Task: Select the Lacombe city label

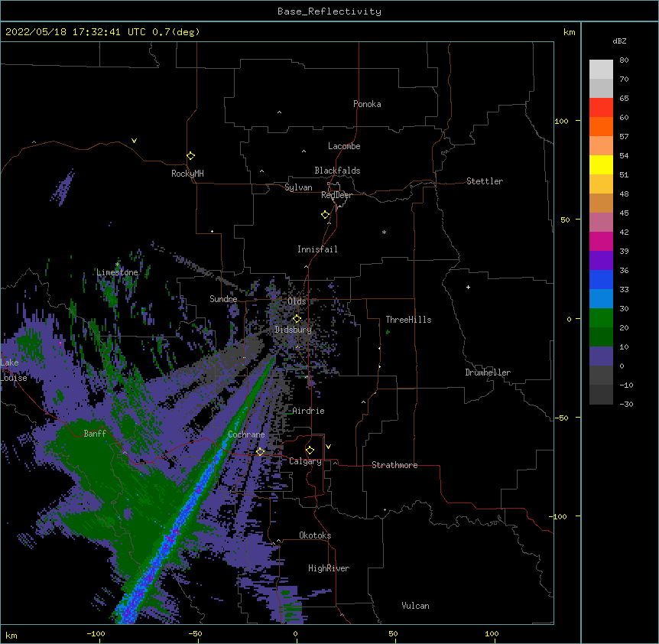Action: click(344, 146)
